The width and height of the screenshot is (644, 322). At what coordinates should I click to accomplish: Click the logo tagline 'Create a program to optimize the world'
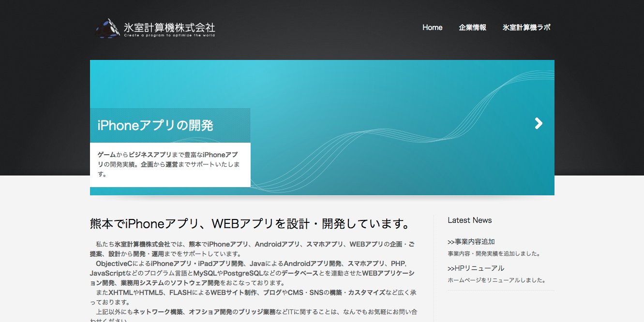point(169,35)
